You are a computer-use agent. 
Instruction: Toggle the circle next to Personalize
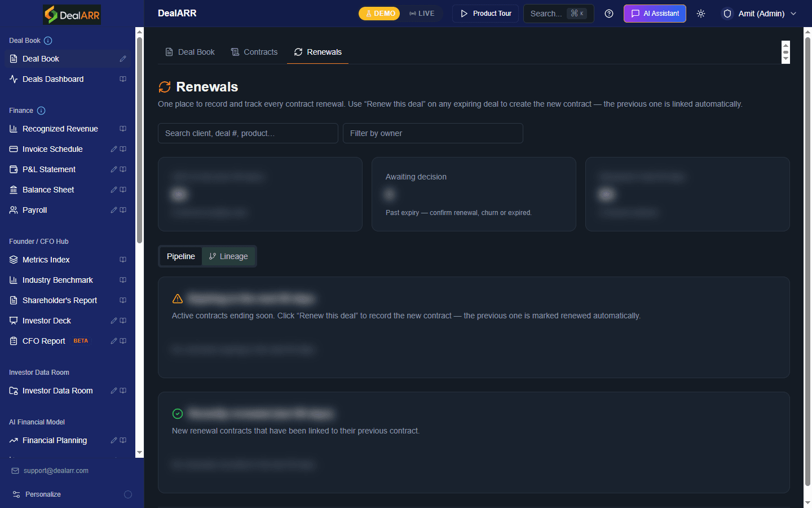pyautogui.click(x=128, y=494)
